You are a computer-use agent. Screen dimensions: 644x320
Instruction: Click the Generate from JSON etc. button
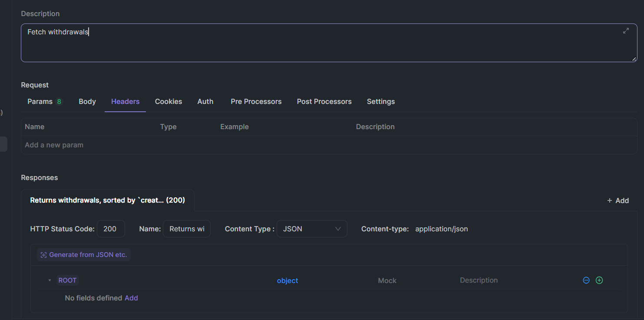point(84,255)
